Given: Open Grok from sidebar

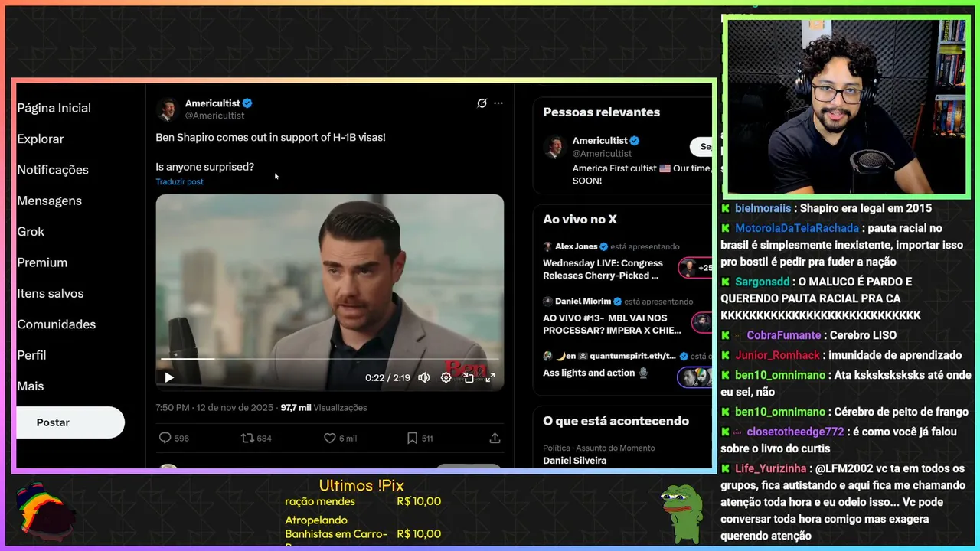Looking at the screenshot, I should (31, 231).
